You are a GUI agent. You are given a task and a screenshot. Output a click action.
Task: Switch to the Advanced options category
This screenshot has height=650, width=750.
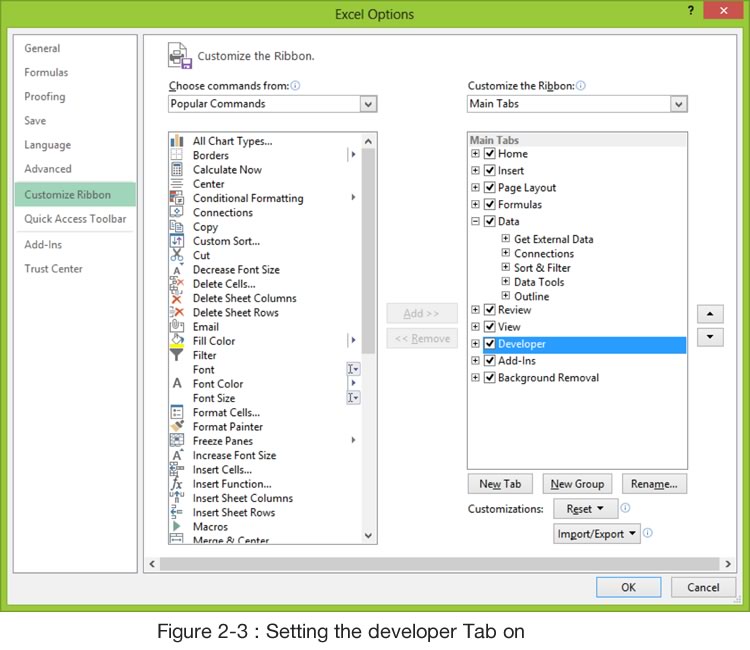[48, 169]
